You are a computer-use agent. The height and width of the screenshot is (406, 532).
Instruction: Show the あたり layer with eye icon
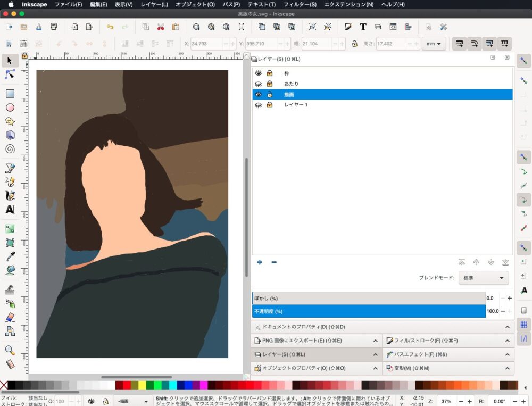259,84
